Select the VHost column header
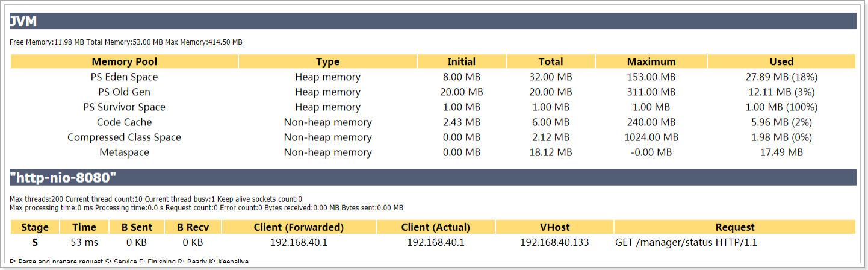 point(554,227)
